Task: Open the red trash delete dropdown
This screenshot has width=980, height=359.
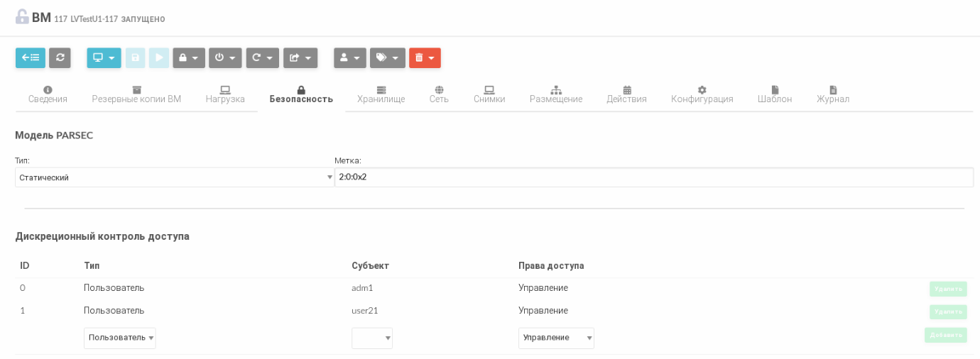Action: pos(425,58)
